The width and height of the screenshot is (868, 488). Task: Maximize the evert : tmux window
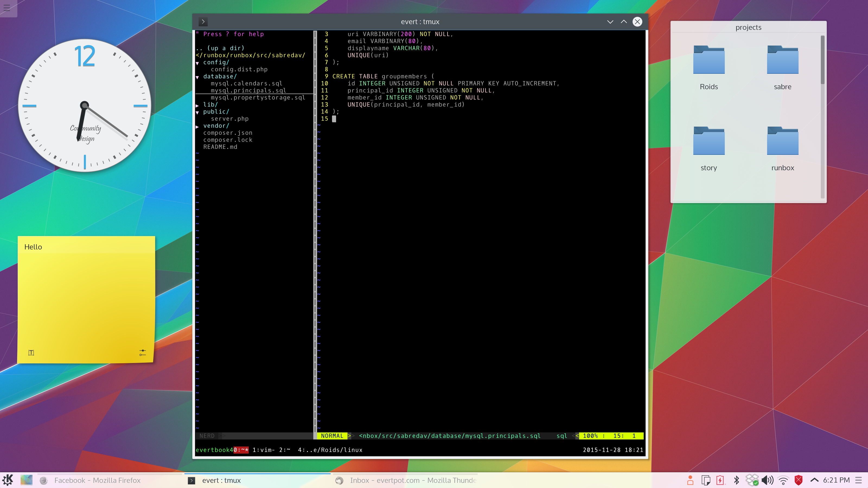tap(624, 22)
